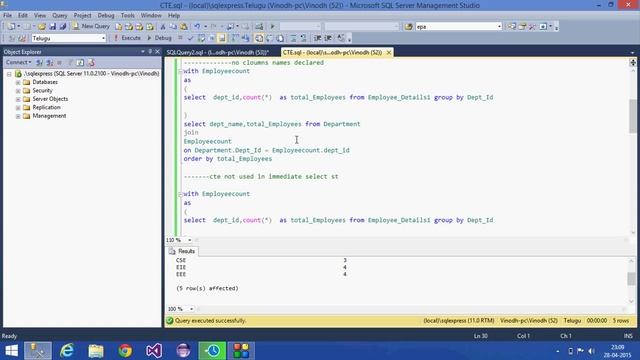Click the editor vertical scrollbar thumb
The height and width of the screenshot is (360, 640).
633,116
